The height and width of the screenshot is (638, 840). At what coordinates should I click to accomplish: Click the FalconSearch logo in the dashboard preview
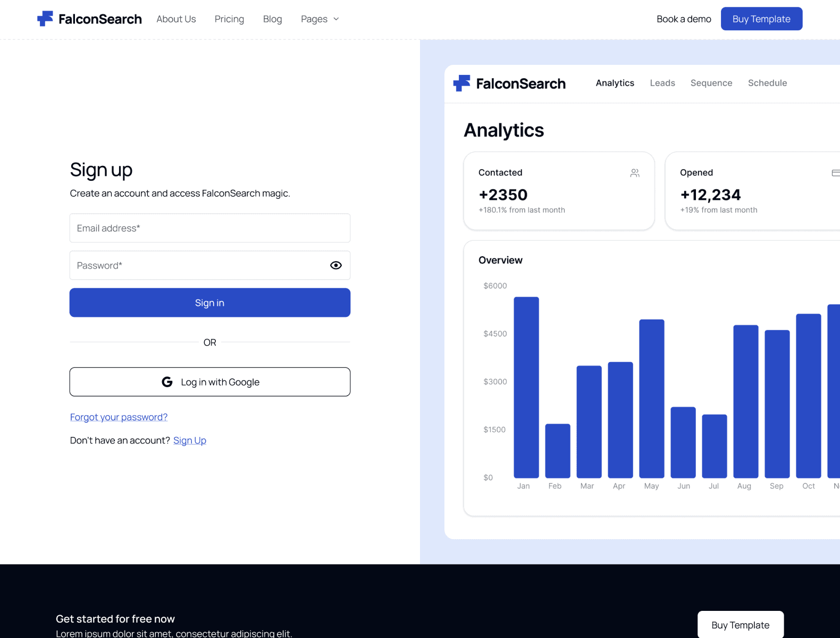509,83
